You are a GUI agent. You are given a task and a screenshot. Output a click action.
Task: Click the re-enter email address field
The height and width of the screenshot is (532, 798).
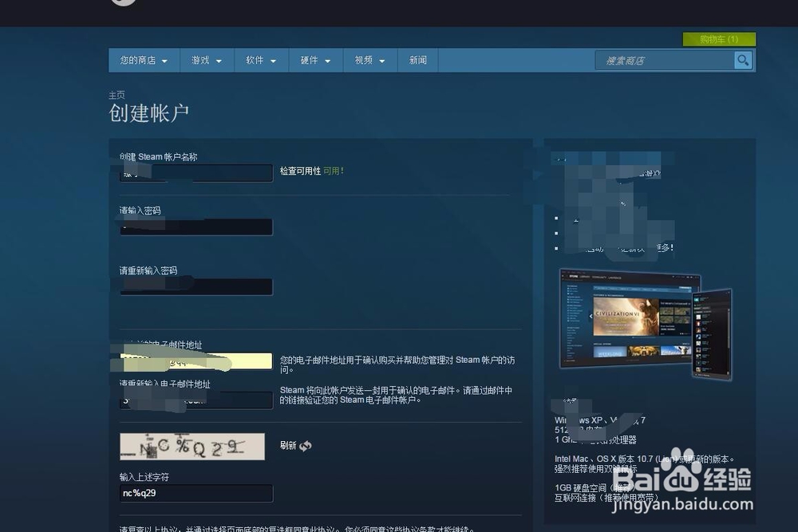[196, 400]
